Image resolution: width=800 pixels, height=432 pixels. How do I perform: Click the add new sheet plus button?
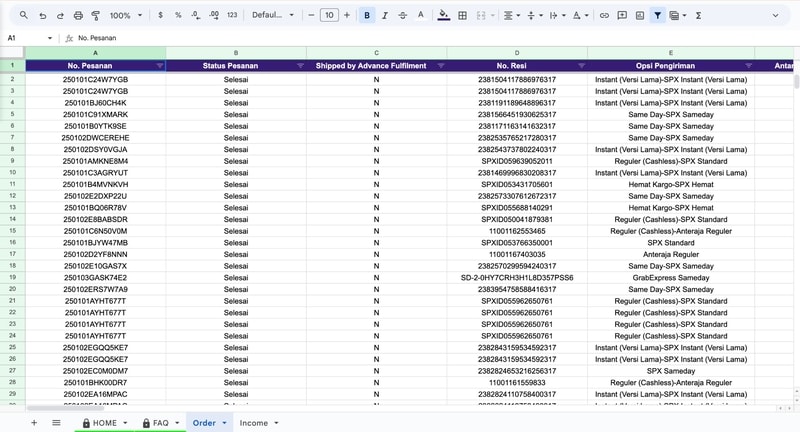(x=34, y=423)
